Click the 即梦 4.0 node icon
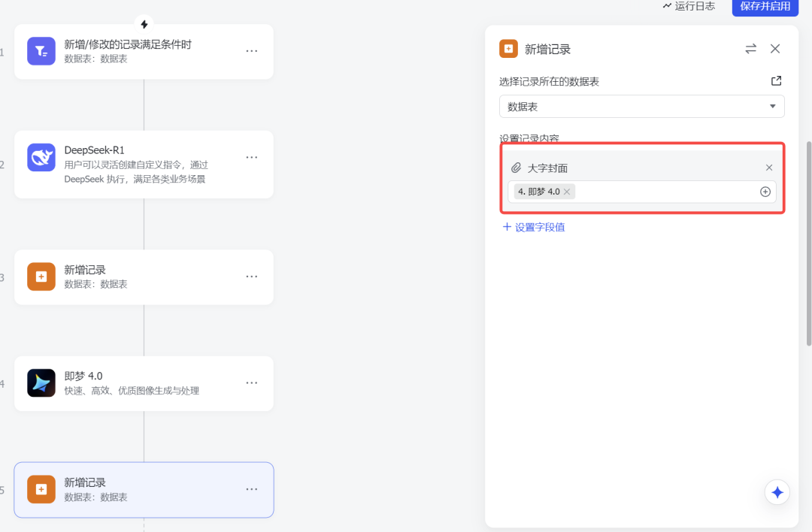Viewport: 812px width, 532px height. [x=41, y=383]
